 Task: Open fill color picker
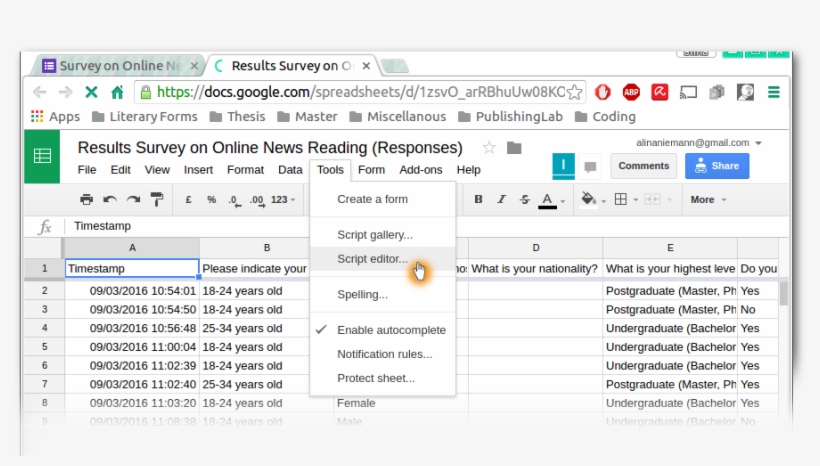pyautogui.click(x=588, y=199)
